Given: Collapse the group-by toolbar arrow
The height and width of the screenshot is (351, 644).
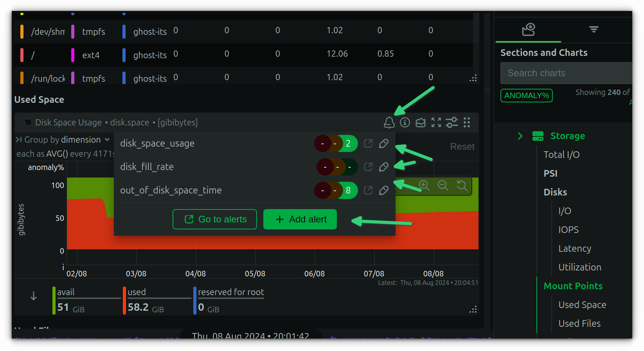Looking at the screenshot, I should tap(18, 140).
